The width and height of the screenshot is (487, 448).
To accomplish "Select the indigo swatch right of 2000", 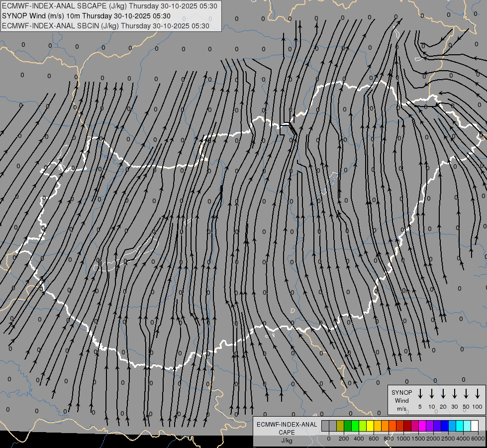I will point(437,426).
